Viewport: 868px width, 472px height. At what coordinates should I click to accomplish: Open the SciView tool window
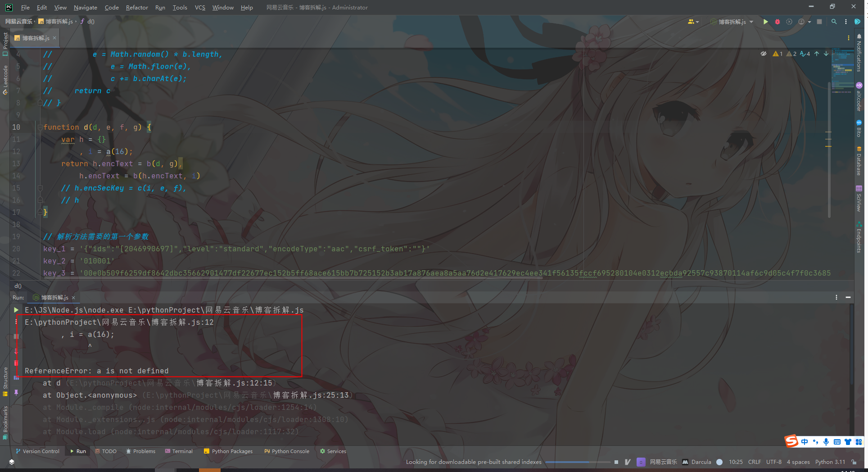tap(859, 198)
